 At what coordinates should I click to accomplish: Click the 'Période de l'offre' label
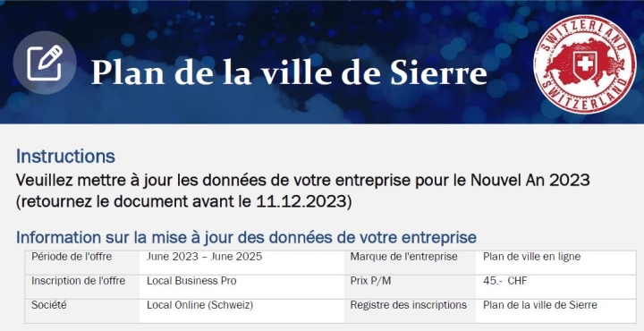pyautogui.click(x=72, y=257)
